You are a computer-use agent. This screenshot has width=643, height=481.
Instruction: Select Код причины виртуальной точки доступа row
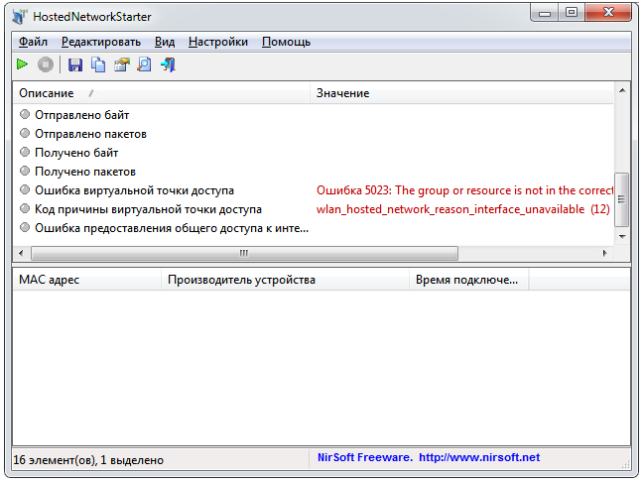pyautogui.click(x=314, y=209)
